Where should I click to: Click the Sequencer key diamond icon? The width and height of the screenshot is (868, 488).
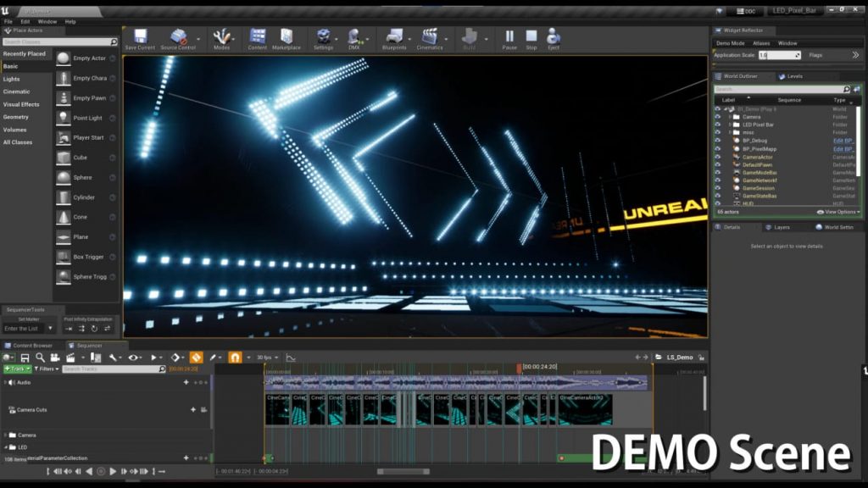[x=175, y=358]
